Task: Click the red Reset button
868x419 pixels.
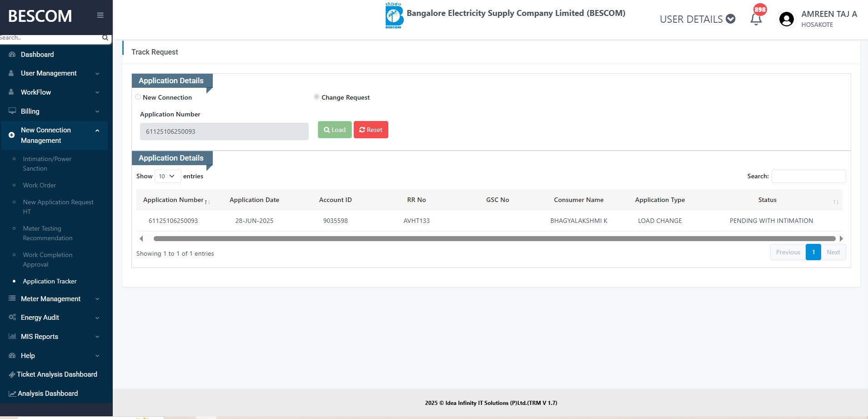Action: (x=371, y=130)
